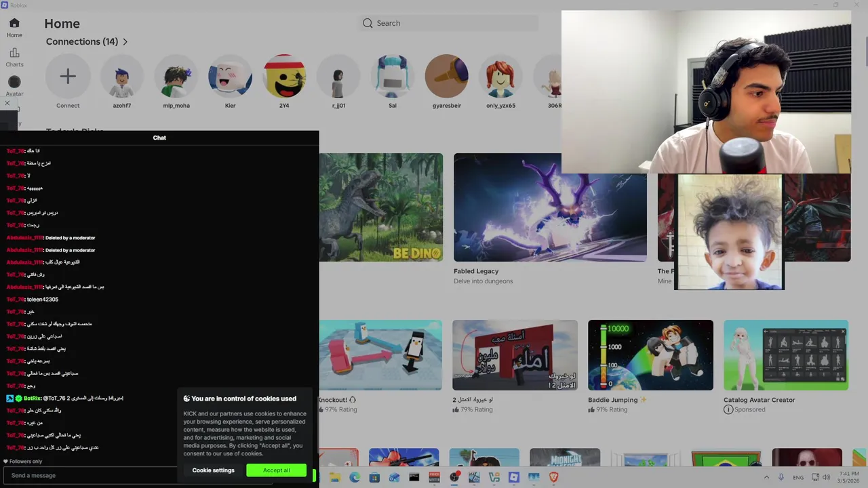Open the Avatar sidebar icon
This screenshot has height=488, width=868.
click(14, 82)
